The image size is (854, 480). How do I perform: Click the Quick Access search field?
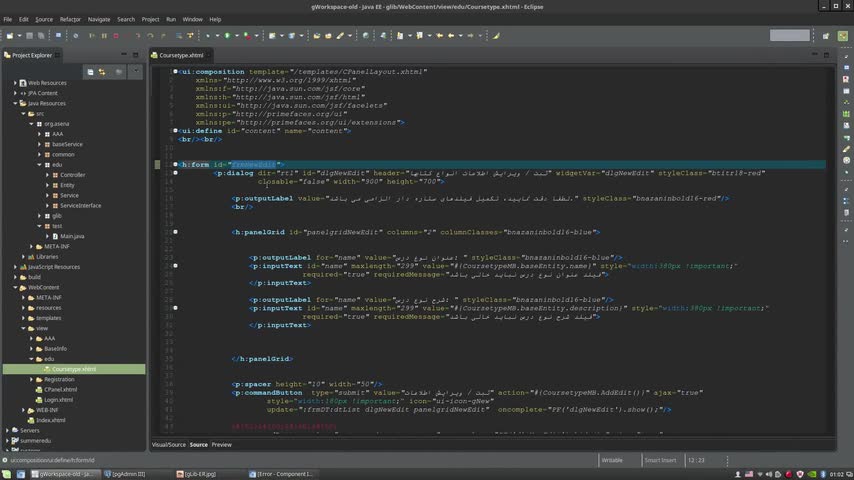coord(790,35)
